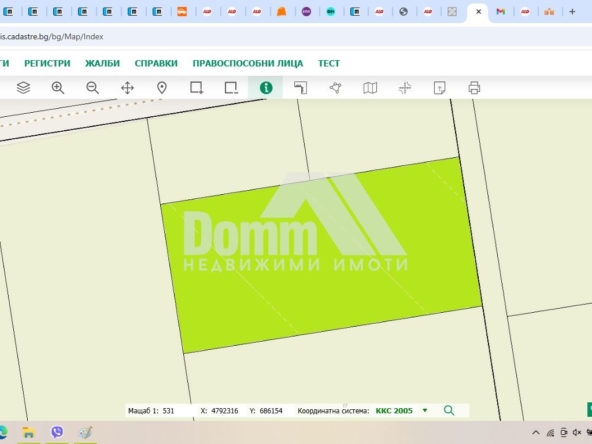Screen dimensions: 592x444
Task: Click the muted volume tray icon
Action: point(577,433)
